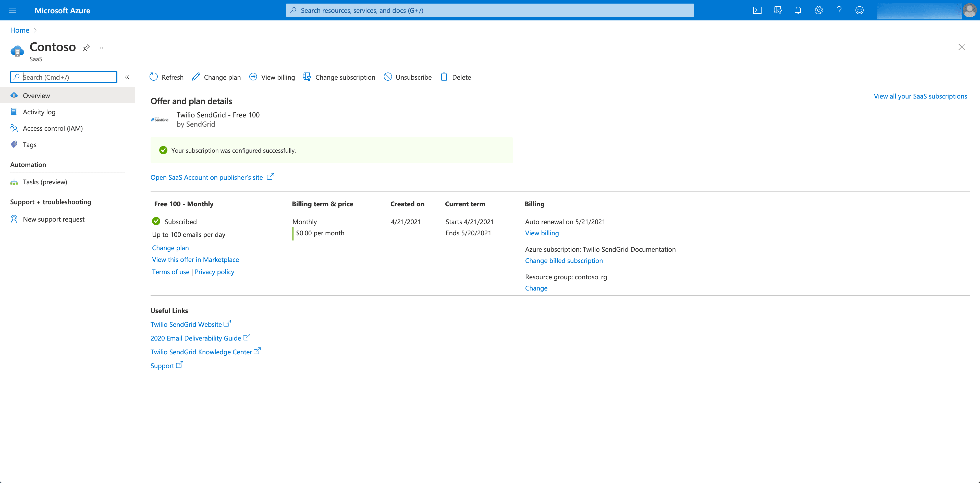The image size is (980, 483).
Task: Open SaaS Account on publisher's site
Action: pyautogui.click(x=207, y=177)
